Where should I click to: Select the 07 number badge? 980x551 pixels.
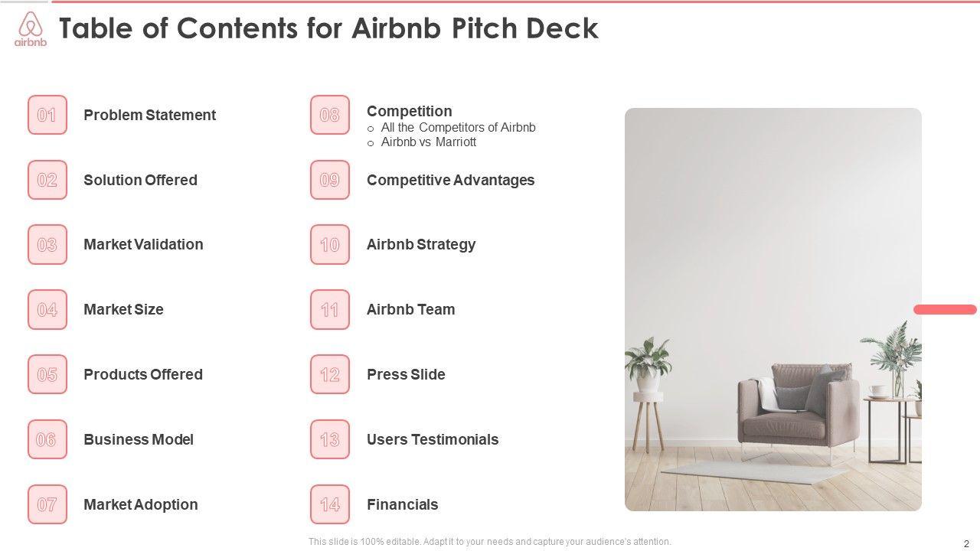point(47,504)
